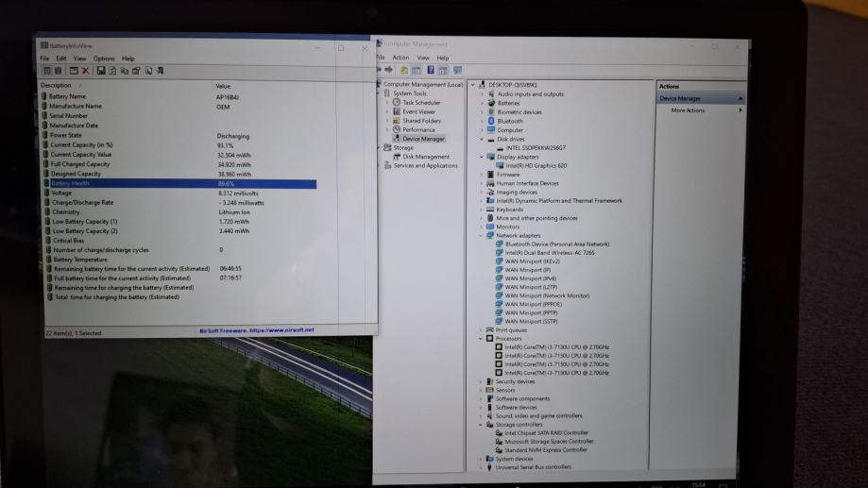Select the Battery Health row
The image size is (868, 488).
[x=179, y=184]
